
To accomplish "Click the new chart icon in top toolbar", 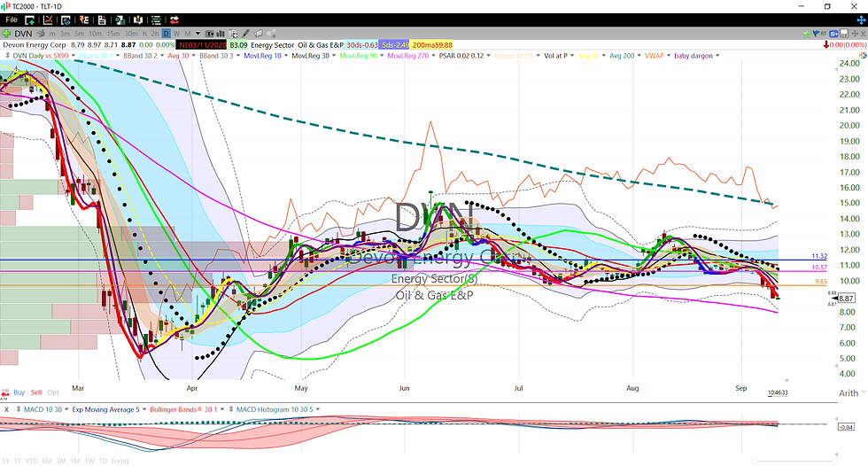I will pyautogui.click(x=48, y=19).
